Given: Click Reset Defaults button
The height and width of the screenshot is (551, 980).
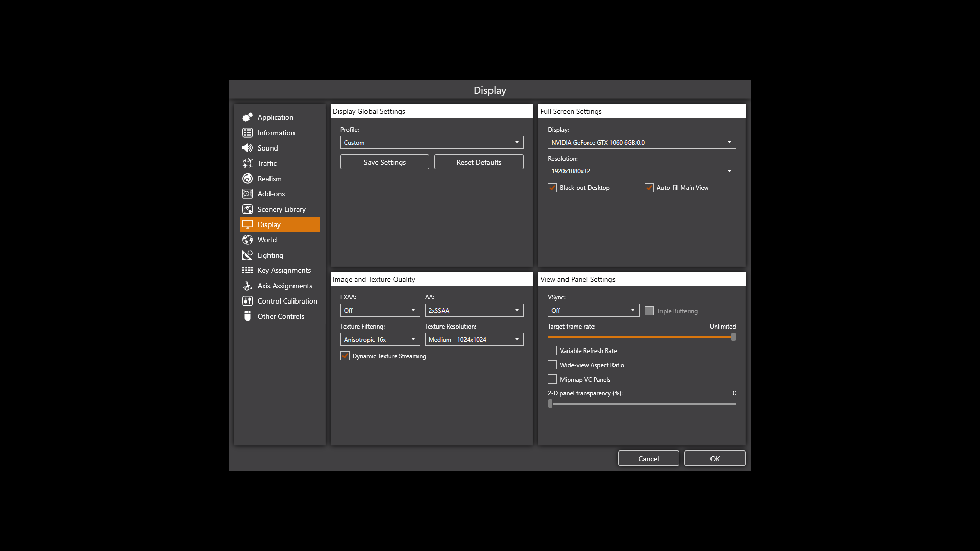Looking at the screenshot, I should [479, 162].
